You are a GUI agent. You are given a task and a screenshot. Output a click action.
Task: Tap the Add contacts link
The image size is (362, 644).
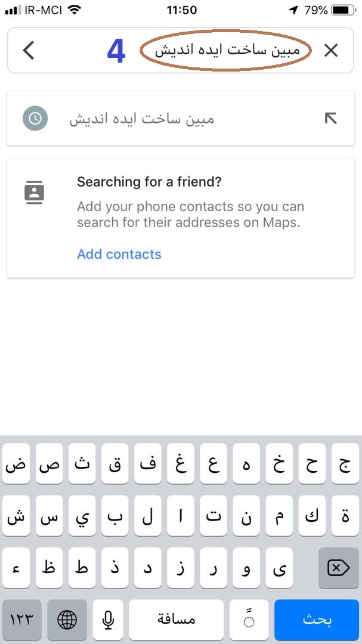119,254
